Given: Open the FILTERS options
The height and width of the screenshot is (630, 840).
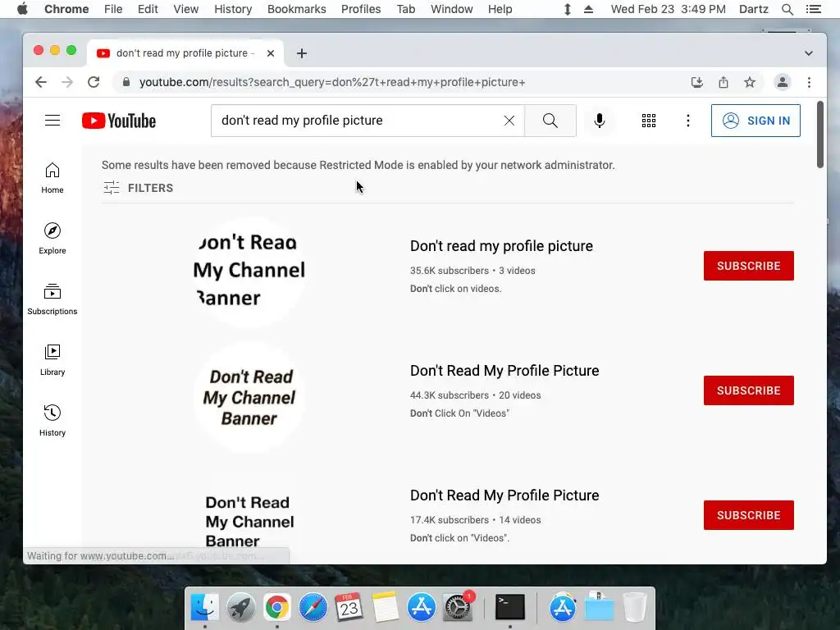Looking at the screenshot, I should tap(138, 188).
